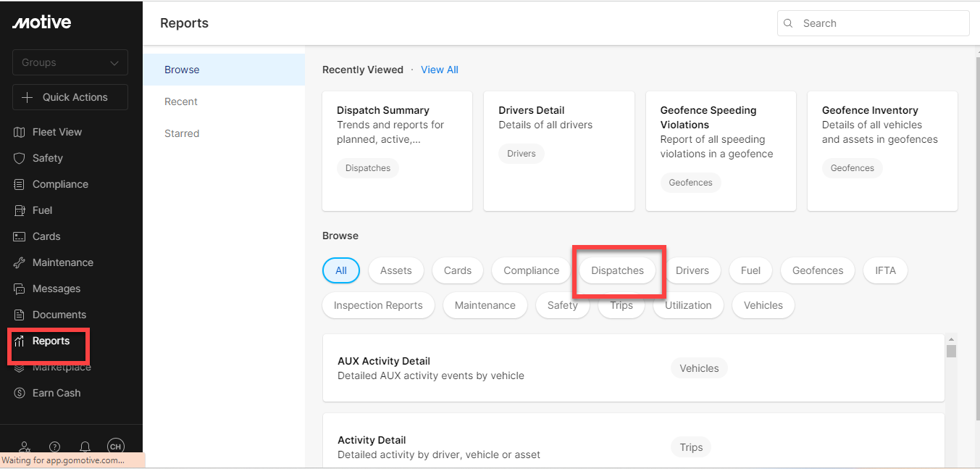Viewport: 980px width, 469px height.
Task: Open the CH user avatar
Action: tap(115, 447)
